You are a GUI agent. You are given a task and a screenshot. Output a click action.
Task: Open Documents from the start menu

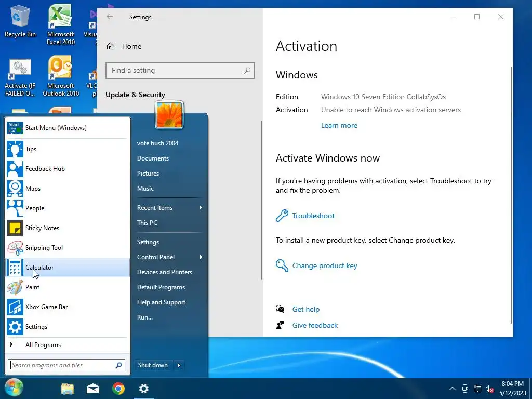pos(153,158)
